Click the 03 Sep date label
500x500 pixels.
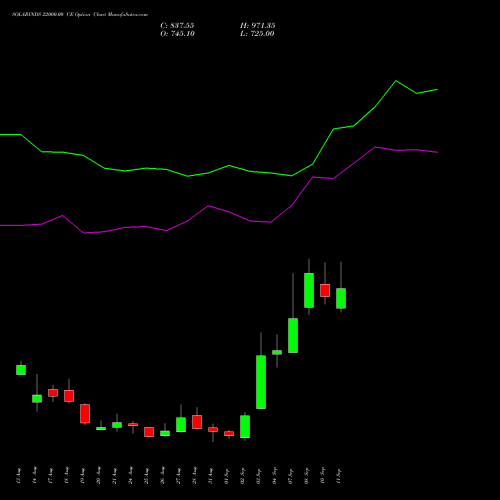(259, 476)
